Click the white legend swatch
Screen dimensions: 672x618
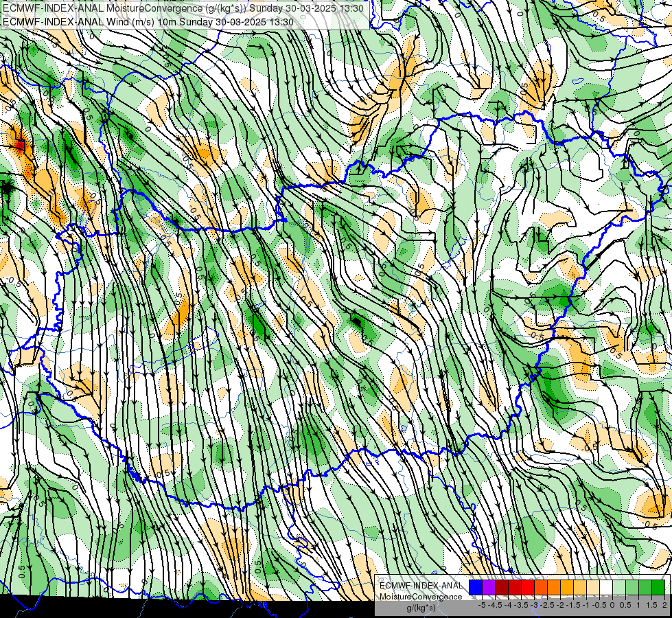606,588
